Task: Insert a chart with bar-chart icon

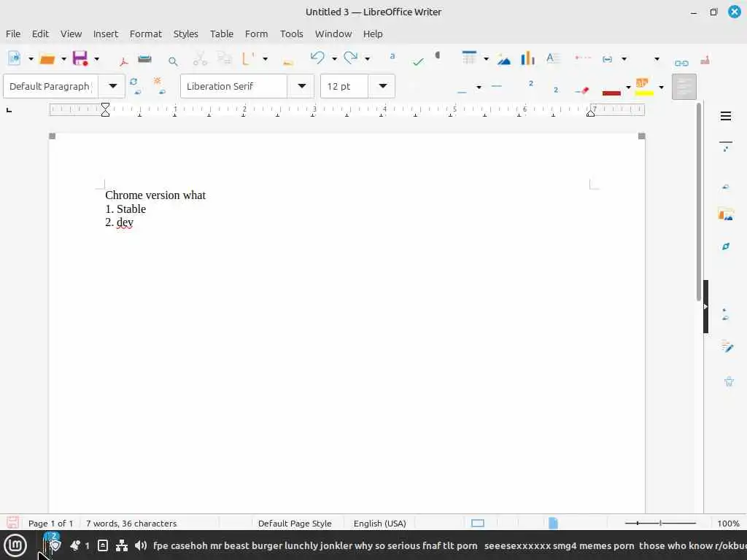Action: (x=527, y=58)
